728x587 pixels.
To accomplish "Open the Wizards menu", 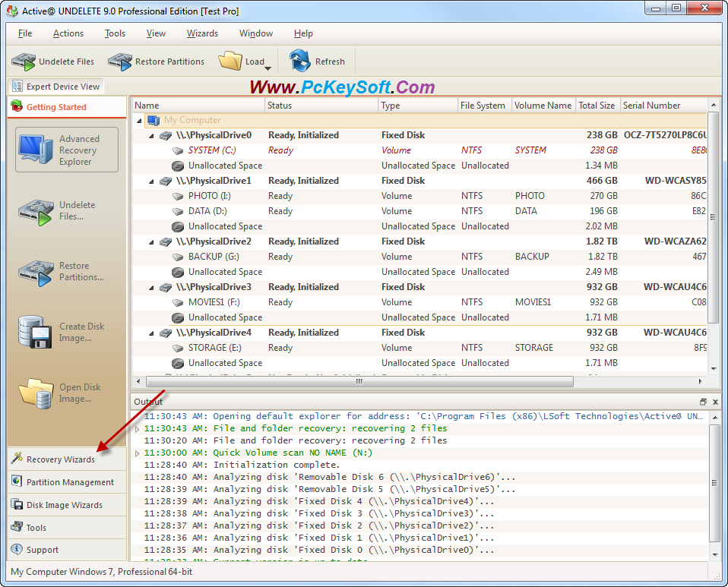I will tap(202, 33).
